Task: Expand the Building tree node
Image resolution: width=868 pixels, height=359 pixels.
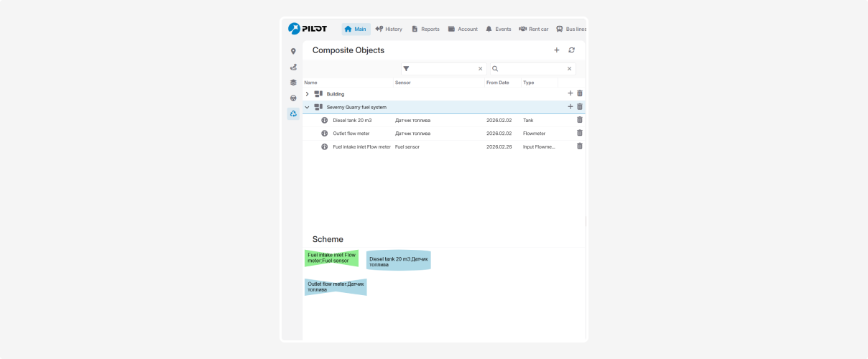Action: [308, 94]
